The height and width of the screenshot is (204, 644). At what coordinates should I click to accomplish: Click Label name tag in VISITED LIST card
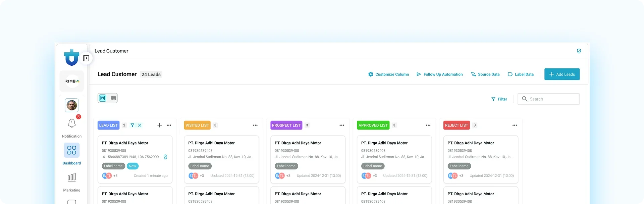(200, 166)
